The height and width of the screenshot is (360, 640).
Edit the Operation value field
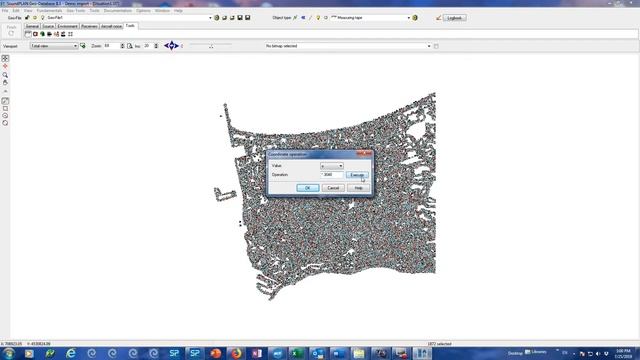331,175
